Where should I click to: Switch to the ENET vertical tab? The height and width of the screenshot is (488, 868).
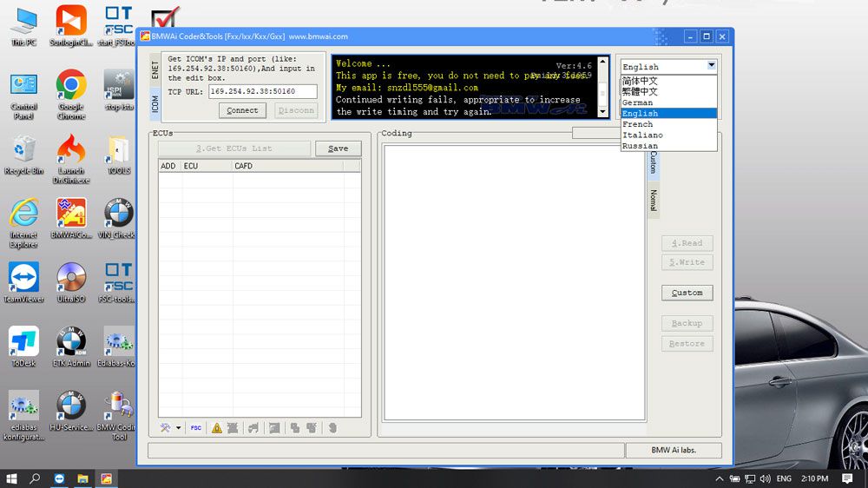click(x=155, y=69)
